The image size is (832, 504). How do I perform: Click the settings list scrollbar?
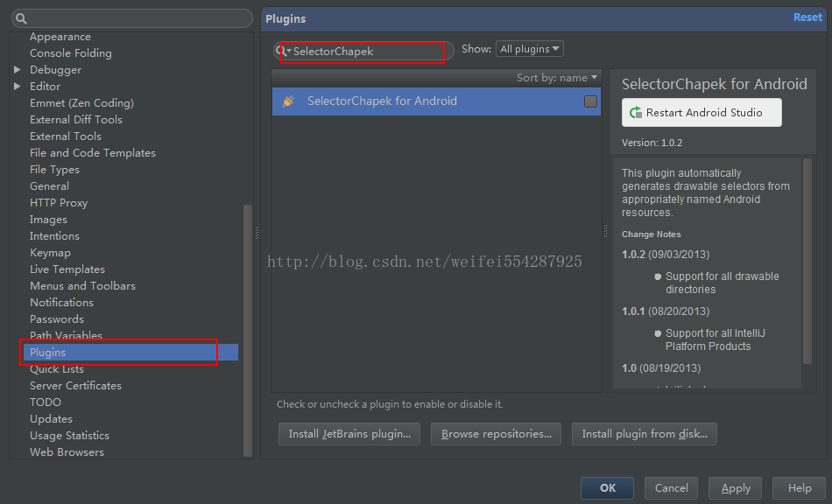pyautogui.click(x=247, y=330)
